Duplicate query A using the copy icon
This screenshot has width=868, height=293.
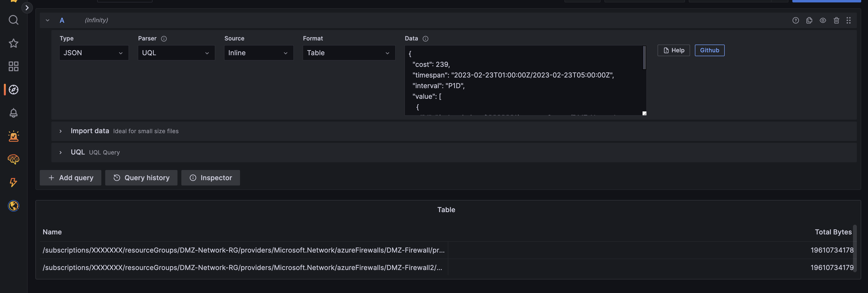809,20
